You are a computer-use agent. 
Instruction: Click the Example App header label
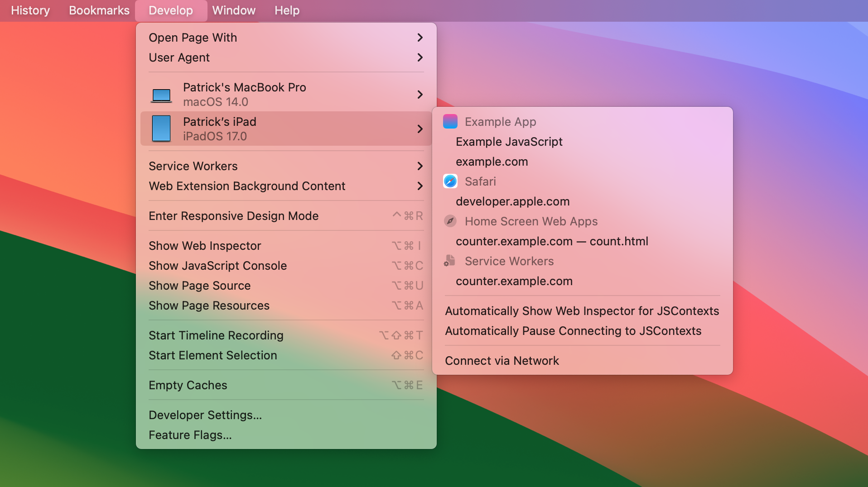click(500, 122)
